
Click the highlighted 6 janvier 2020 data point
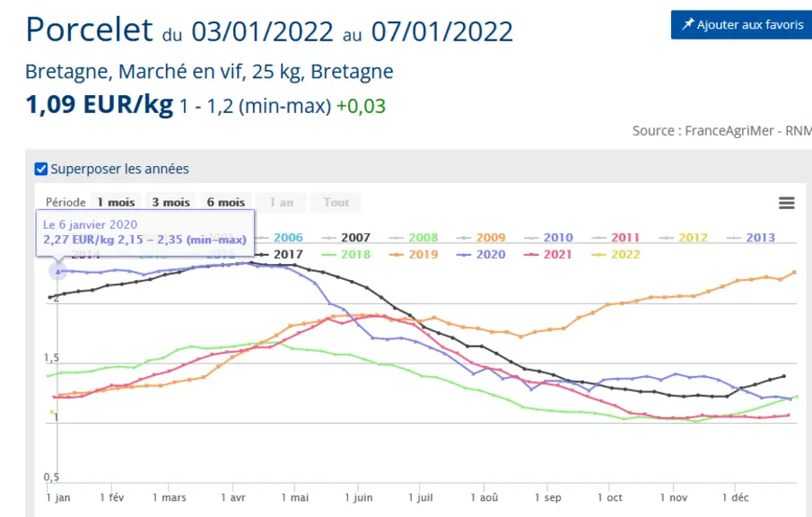tap(58, 271)
